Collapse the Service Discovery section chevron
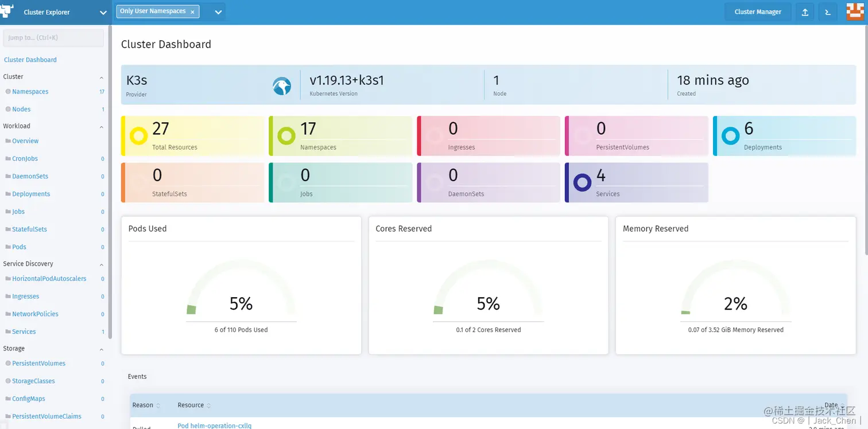 point(102,264)
